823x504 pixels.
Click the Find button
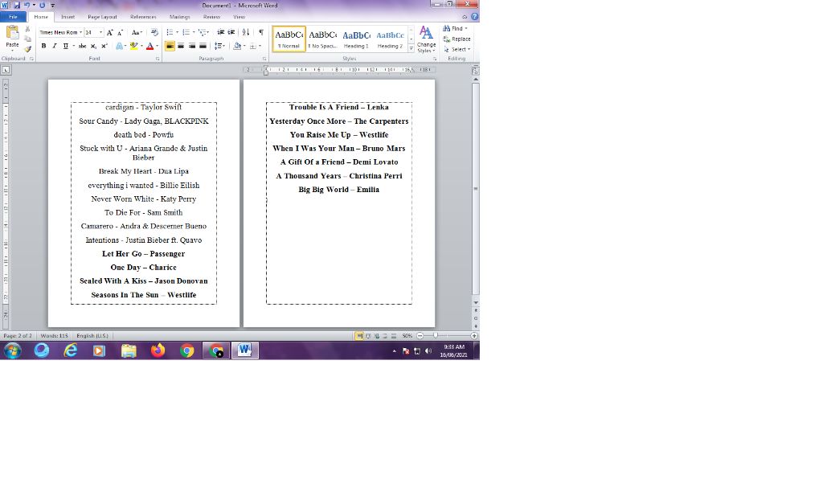(455, 28)
